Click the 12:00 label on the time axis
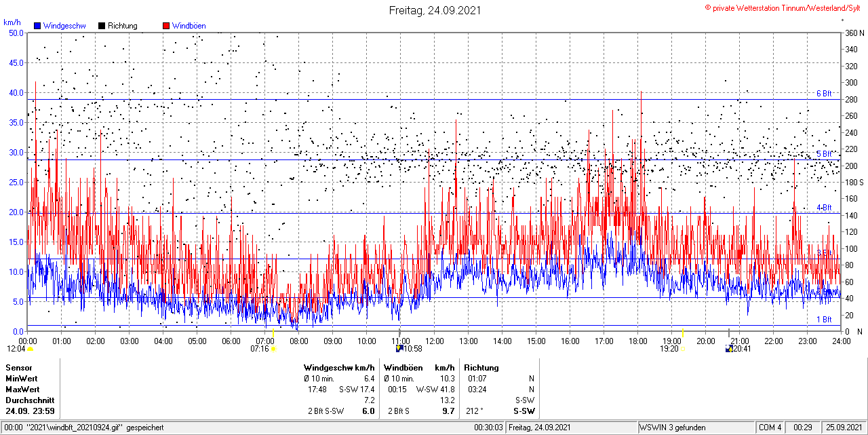Viewport: 868px width, 435px height. tap(434, 341)
